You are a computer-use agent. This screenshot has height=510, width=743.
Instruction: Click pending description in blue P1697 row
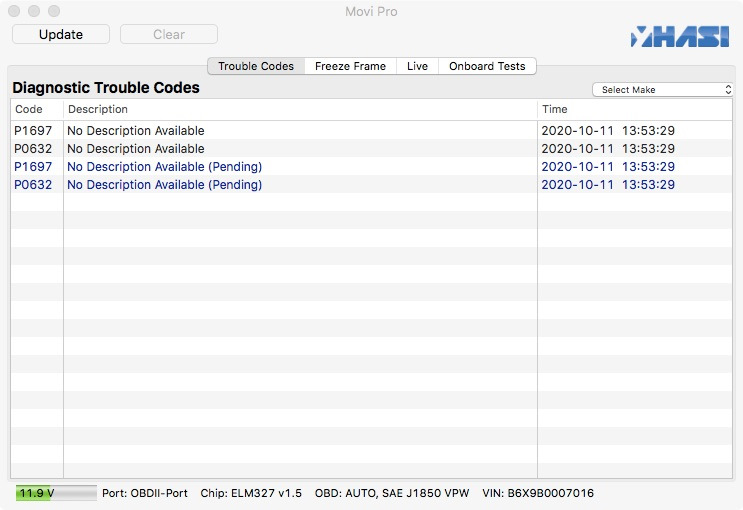click(164, 167)
